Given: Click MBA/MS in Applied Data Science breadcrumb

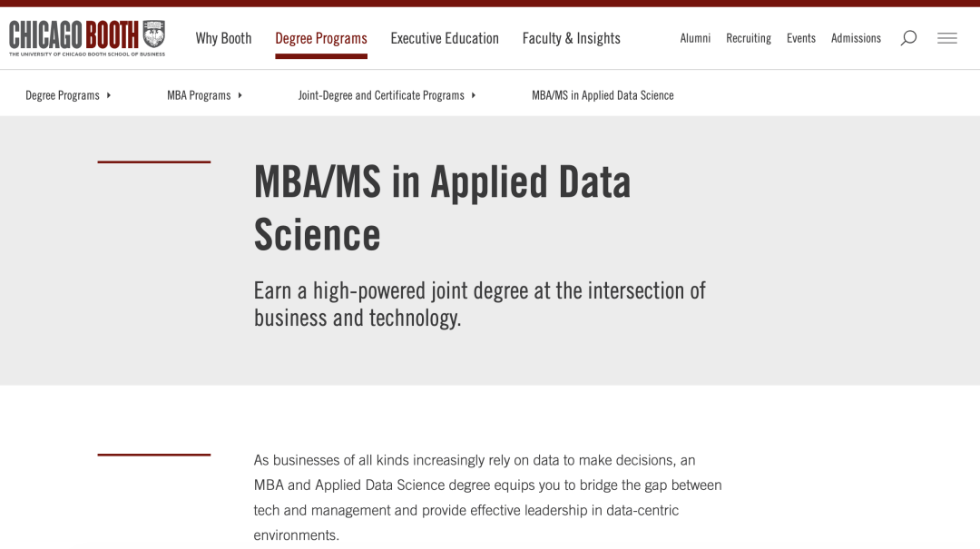Looking at the screenshot, I should (x=603, y=95).
